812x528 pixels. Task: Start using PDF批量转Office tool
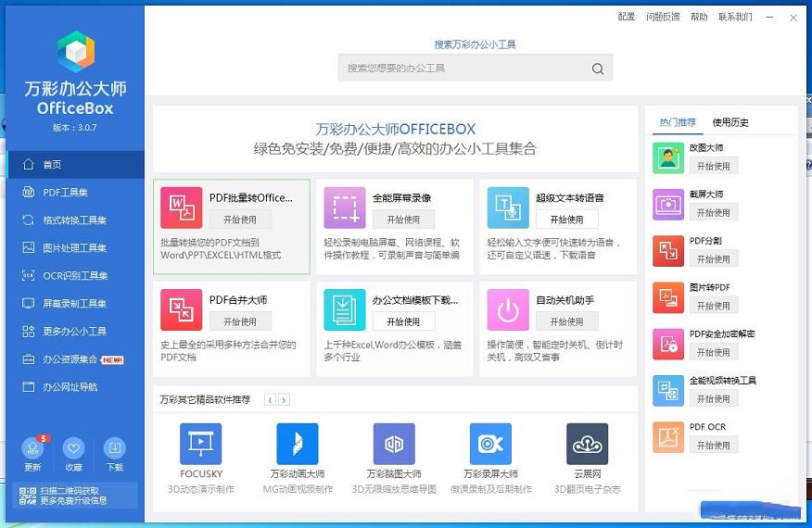(x=240, y=220)
